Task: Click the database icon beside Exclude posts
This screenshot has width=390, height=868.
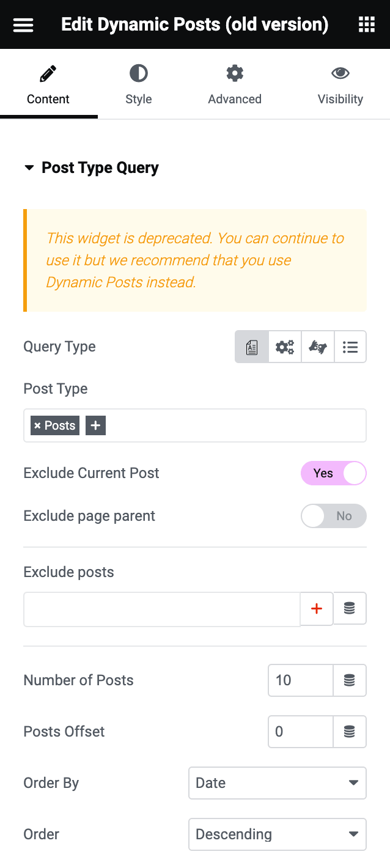Action: pos(350,608)
